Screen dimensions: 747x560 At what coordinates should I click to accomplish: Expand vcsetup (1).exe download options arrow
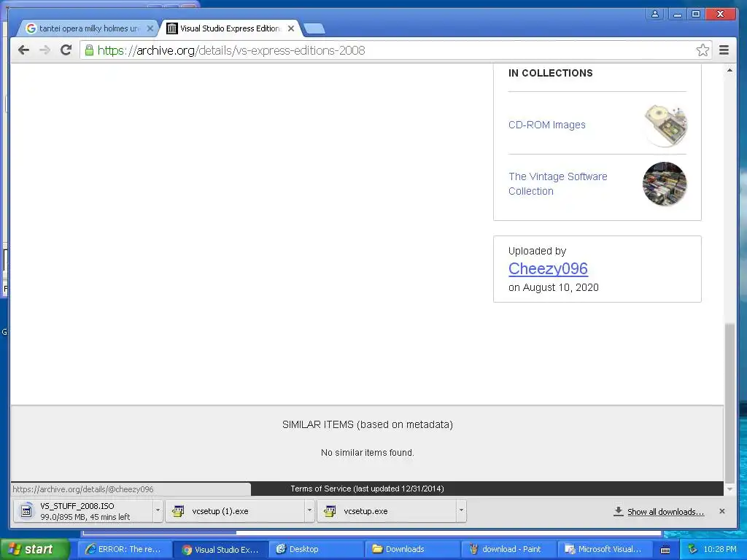click(309, 510)
